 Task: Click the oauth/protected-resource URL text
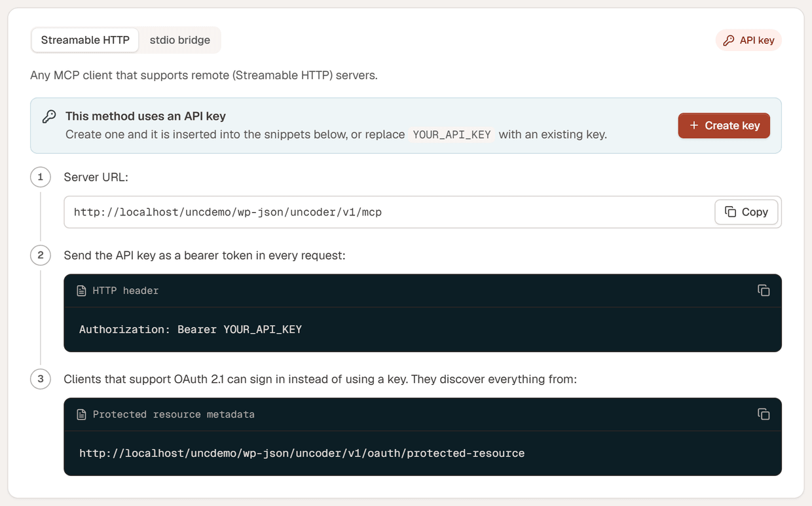[x=302, y=453]
